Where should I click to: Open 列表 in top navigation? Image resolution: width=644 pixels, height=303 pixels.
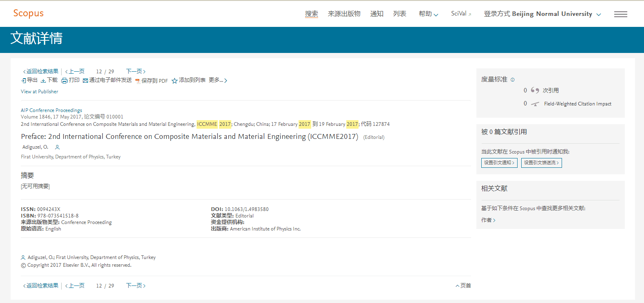coord(400,14)
